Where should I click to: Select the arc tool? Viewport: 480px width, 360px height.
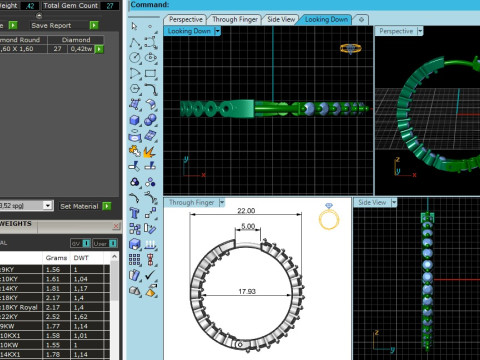pos(135,73)
